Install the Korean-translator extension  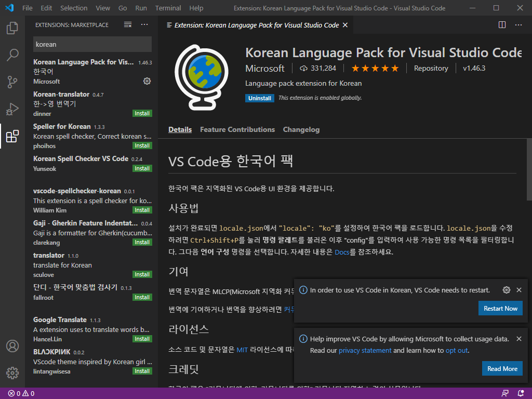tap(142, 113)
